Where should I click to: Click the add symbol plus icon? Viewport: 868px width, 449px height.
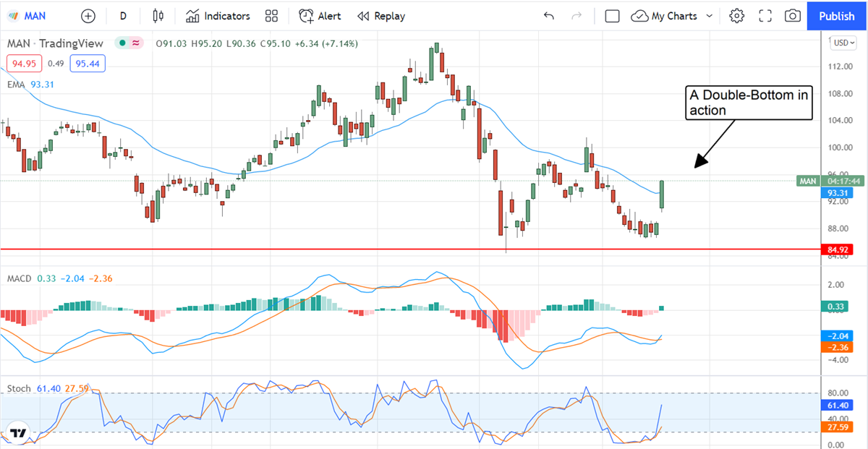pyautogui.click(x=88, y=16)
